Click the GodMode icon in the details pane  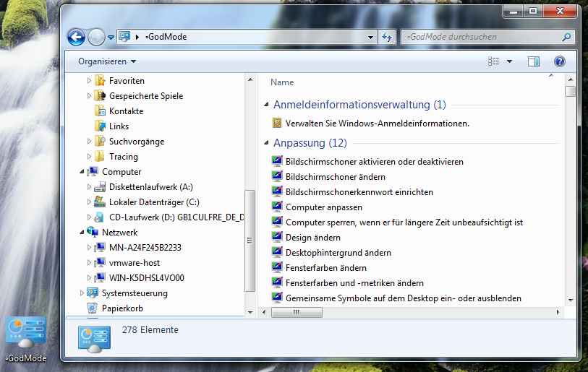point(94,339)
